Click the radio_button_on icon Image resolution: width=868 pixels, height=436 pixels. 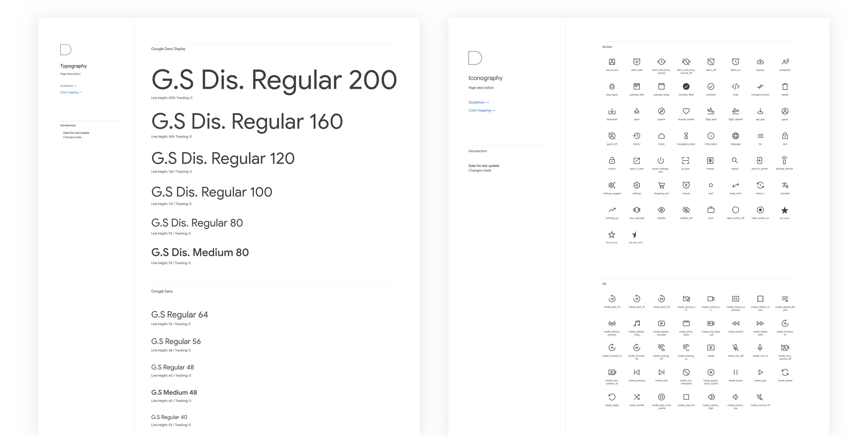click(x=760, y=210)
